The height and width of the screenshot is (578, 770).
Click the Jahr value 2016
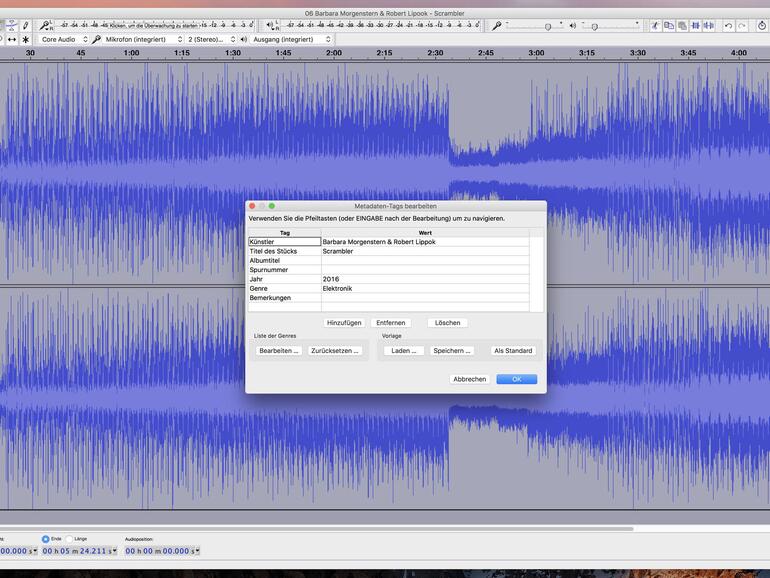coord(425,279)
